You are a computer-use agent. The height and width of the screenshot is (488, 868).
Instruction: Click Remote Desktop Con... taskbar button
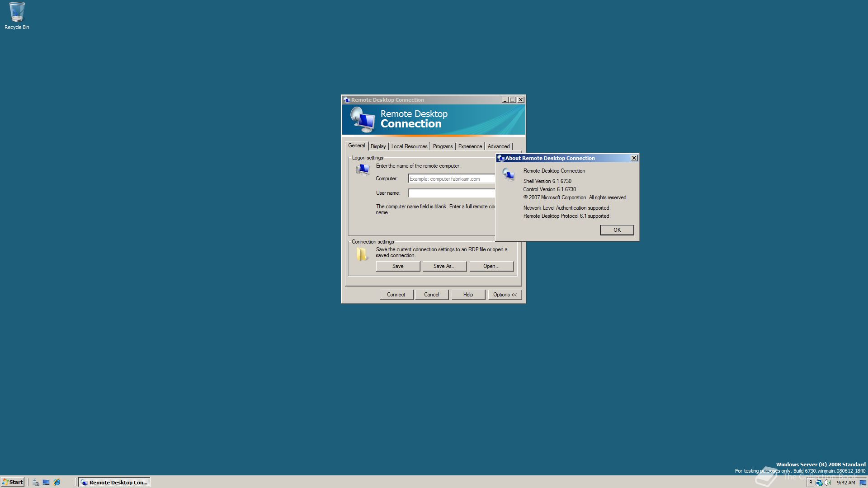click(x=114, y=482)
